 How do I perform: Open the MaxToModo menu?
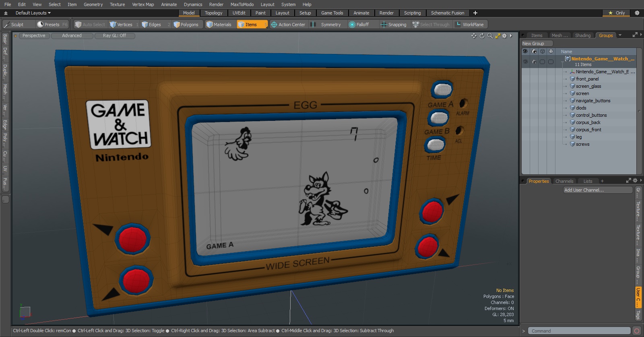click(242, 4)
